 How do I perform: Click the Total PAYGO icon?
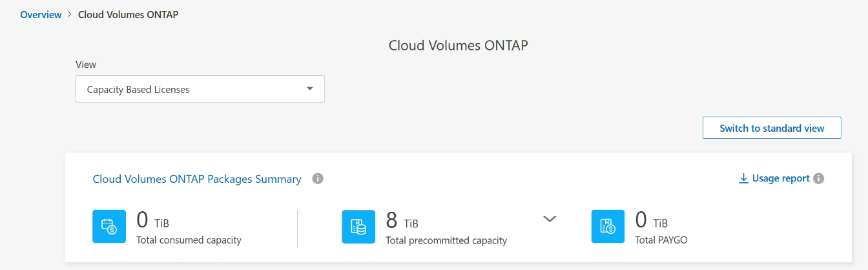[608, 226]
